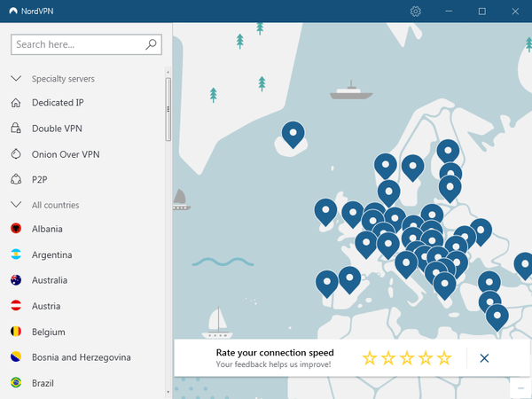Click the scrollbar up arrow

168,72
